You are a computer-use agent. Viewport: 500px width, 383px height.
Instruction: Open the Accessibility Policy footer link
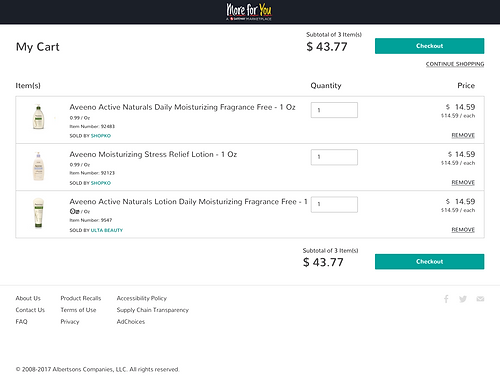click(142, 298)
